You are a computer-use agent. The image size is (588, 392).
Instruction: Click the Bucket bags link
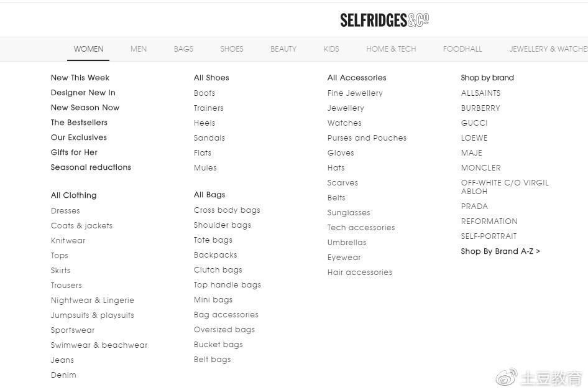coord(218,345)
